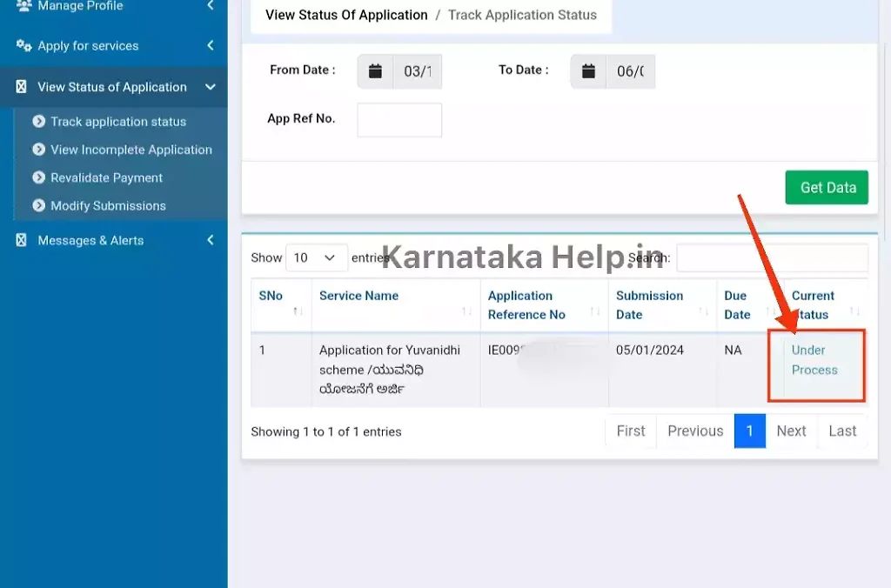Screen dimensions: 891x588
Task: Open View Status of Application menu
Action: point(114,87)
